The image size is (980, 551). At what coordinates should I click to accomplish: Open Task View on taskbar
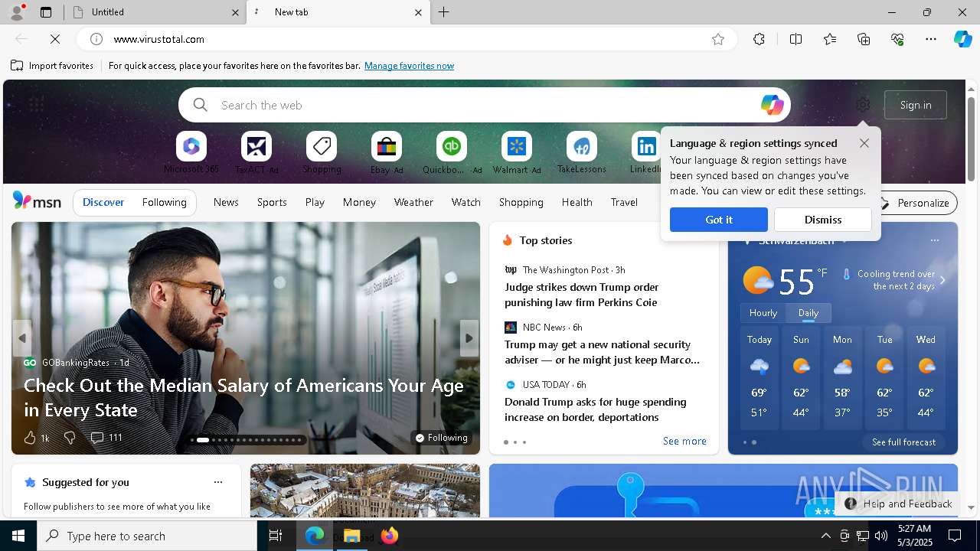click(276, 536)
